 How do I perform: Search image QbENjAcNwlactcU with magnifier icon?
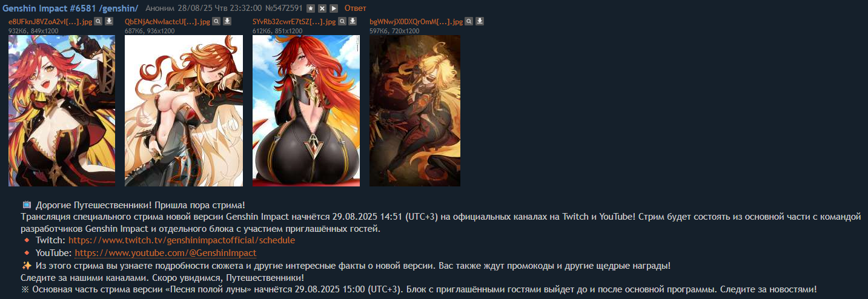217,21
